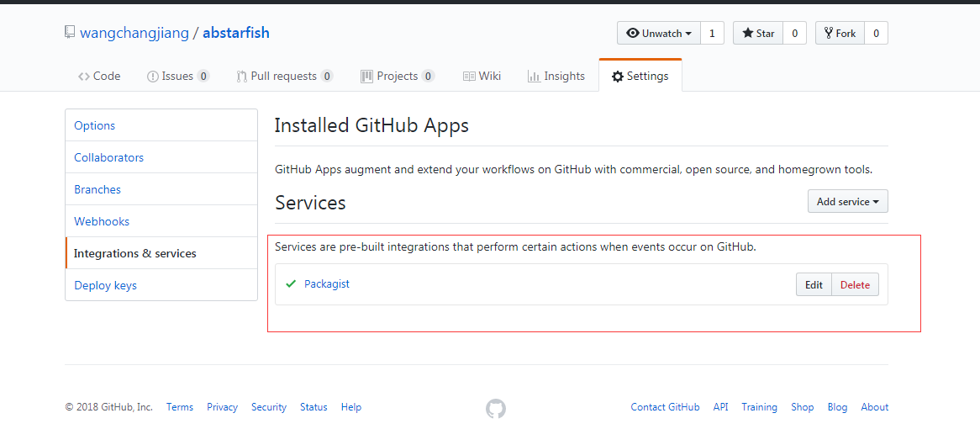Open the Wiki tab
Image resolution: width=980 pixels, height=429 pixels.
pos(482,77)
